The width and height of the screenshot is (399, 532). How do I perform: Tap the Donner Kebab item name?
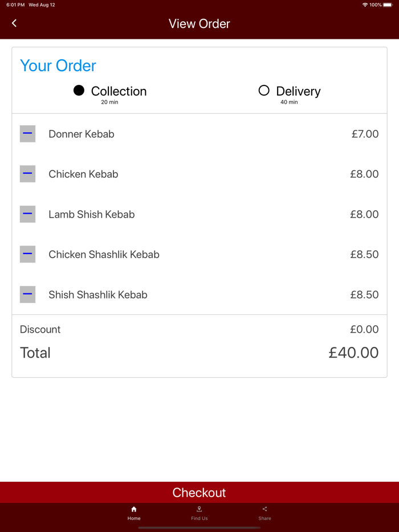(x=82, y=134)
